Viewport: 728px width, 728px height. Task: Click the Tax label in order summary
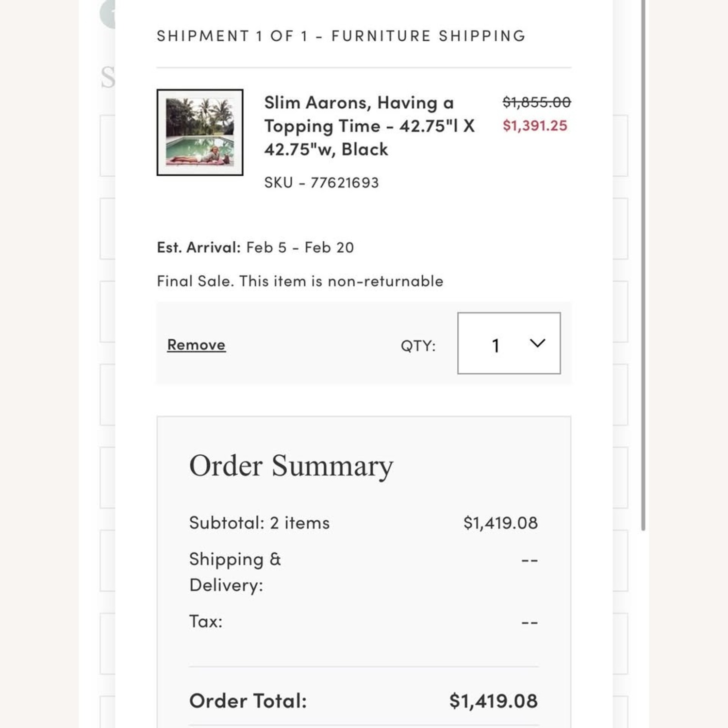(206, 621)
